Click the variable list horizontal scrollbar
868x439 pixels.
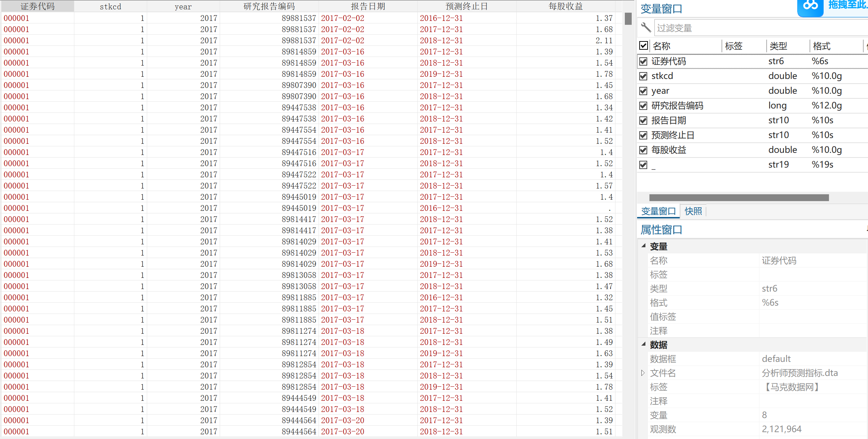(x=739, y=198)
